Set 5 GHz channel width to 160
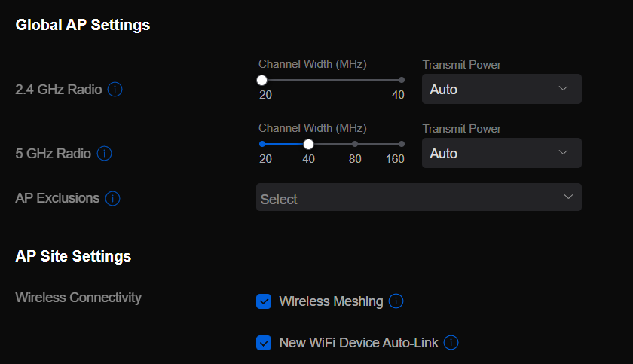The height and width of the screenshot is (364, 633). pyautogui.click(x=401, y=144)
